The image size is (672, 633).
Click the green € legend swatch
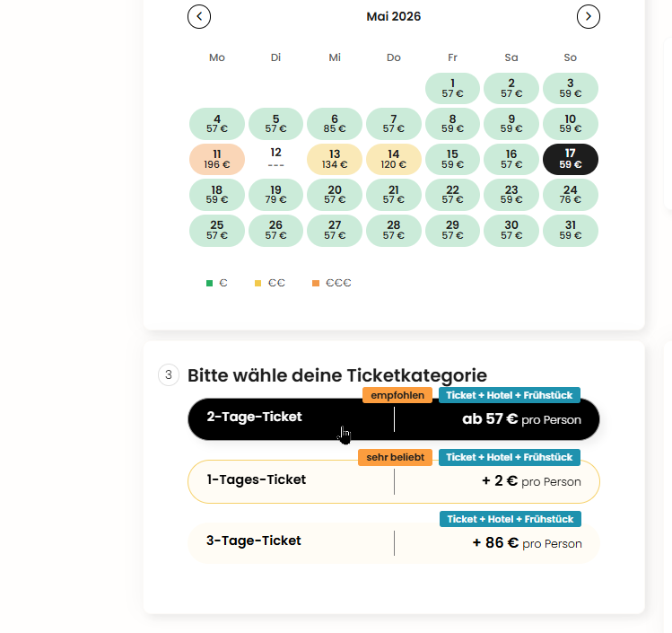[209, 283]
